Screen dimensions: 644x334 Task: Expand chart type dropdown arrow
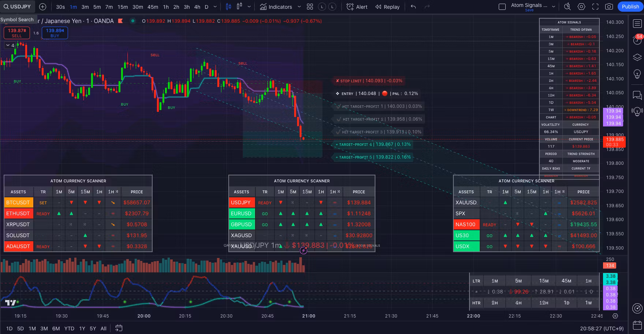(x=249, y=7)
